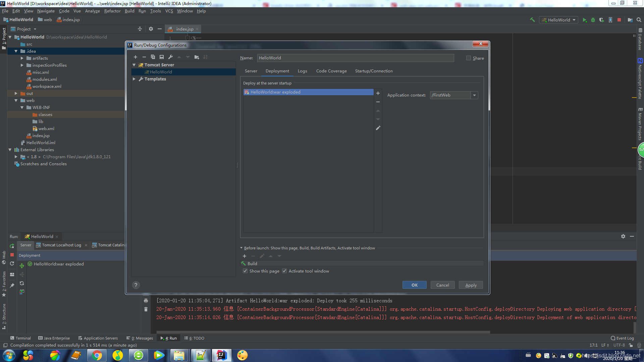Expand the Tomcat Server configuration tree
The image size is (644, 362).
tap(134, 65)
